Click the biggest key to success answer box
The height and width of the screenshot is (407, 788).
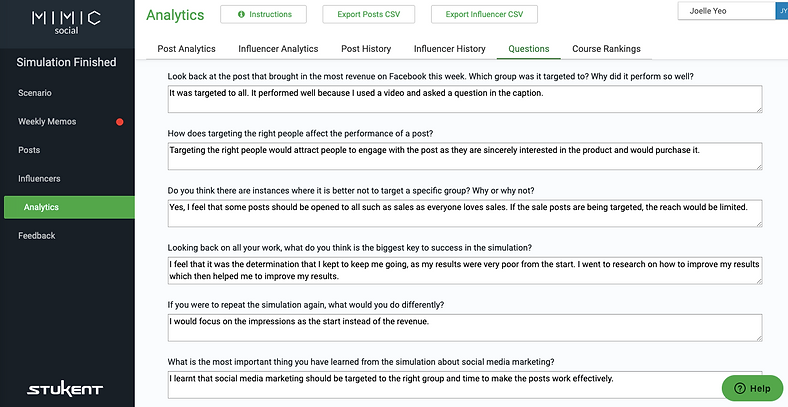[x=465, y=270]
